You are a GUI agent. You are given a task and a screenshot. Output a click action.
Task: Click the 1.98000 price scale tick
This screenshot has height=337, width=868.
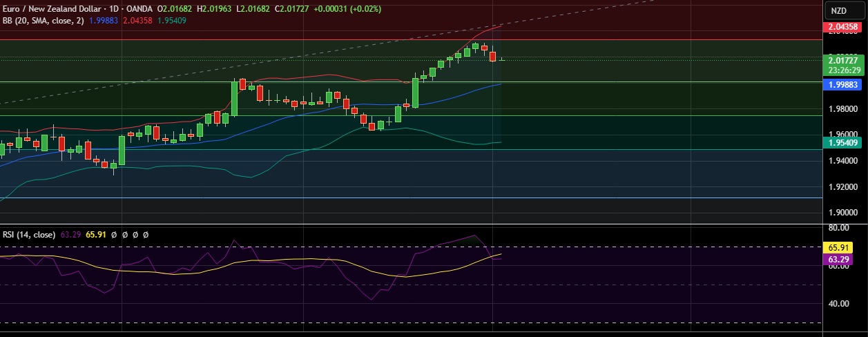click(845, 109)
